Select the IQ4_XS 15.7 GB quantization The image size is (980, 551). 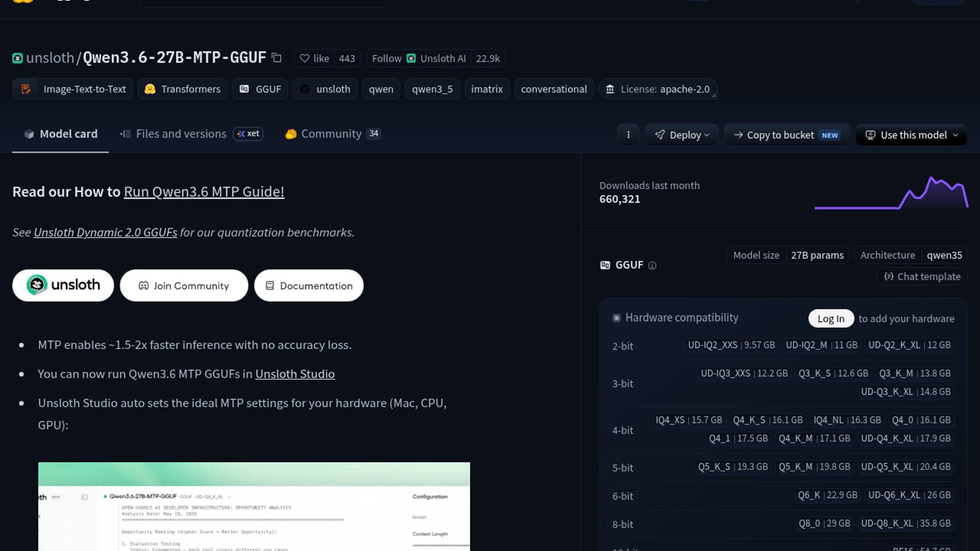(x=689, y=420)
